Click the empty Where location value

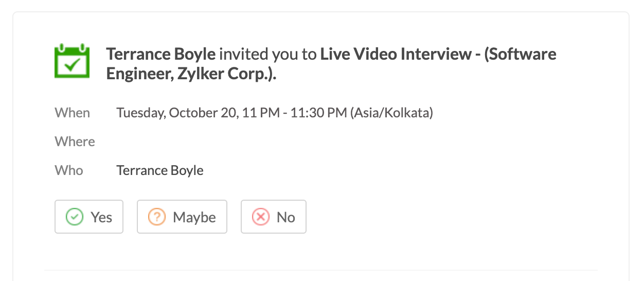pos(206,142)
